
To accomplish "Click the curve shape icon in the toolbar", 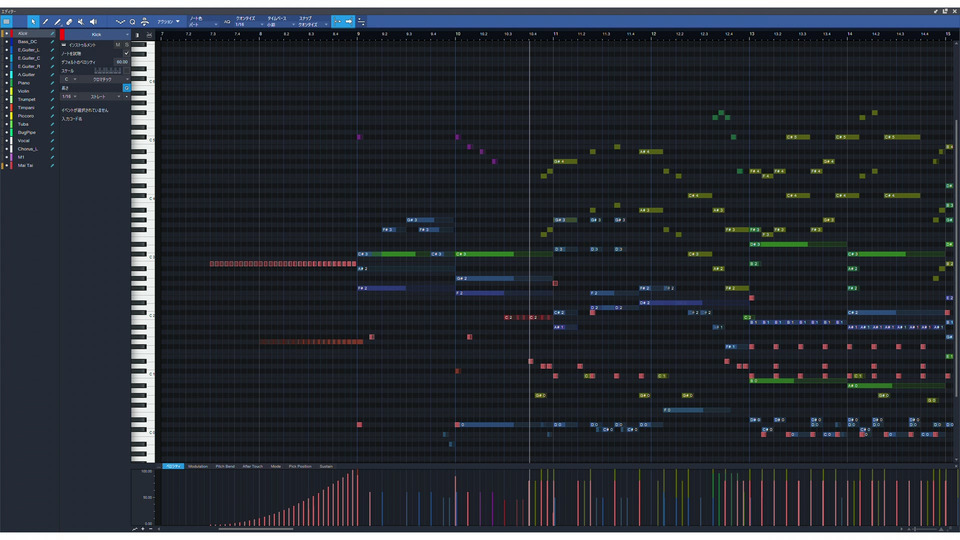I will tap(120, 21).
